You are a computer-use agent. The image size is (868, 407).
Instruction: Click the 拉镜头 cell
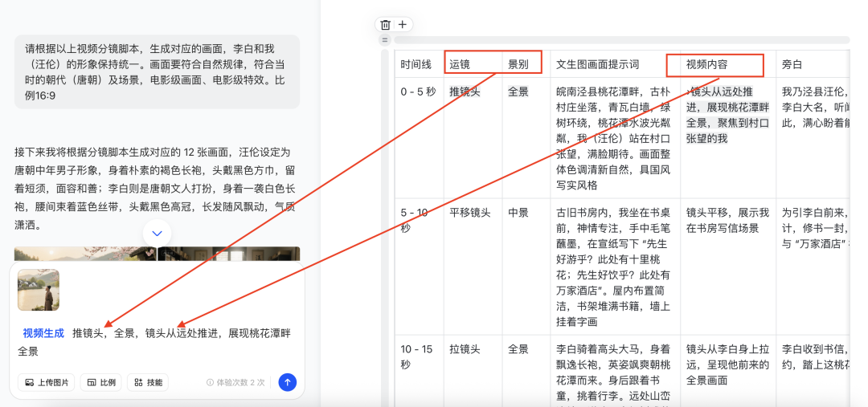(x=473, y=371)
